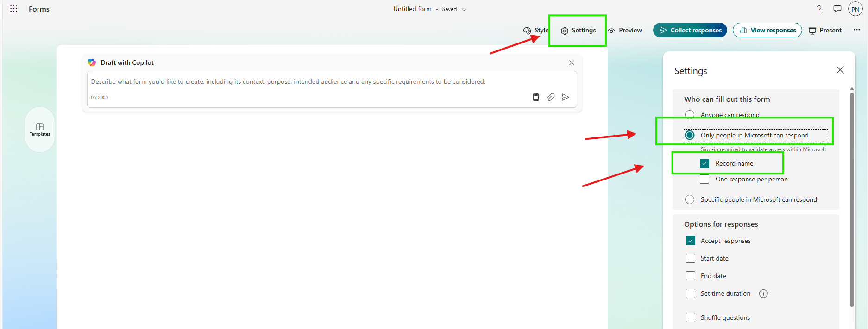Click the clipboard paste icon in Copilot box
The width and height of the screenshot is (868, 329).
coord(536,97)
